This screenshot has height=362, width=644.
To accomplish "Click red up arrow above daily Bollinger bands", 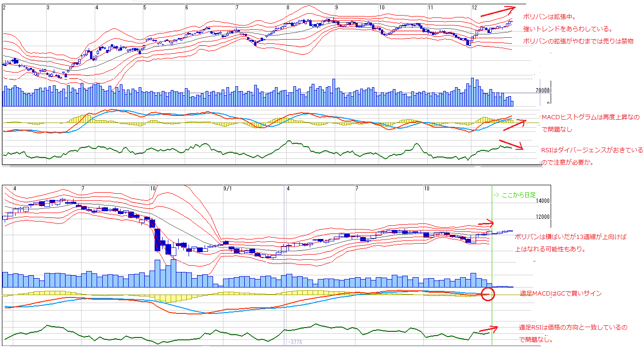I will pos(498,12).
